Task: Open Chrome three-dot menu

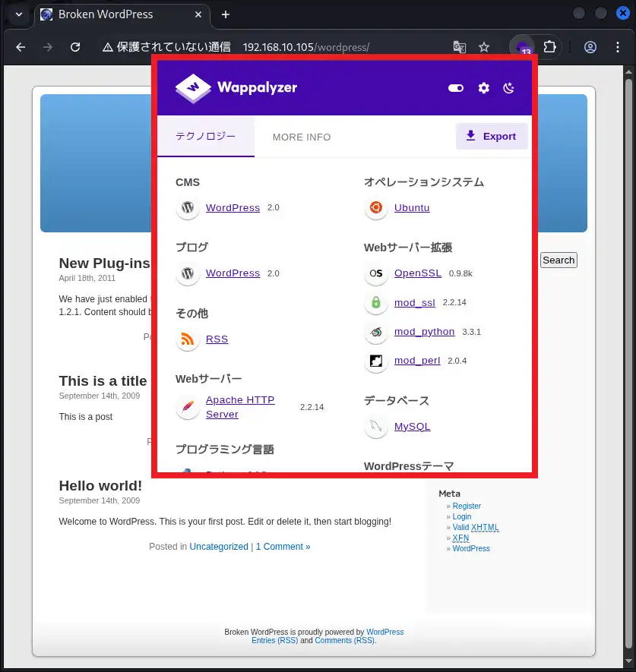Action: click(616, 47)
